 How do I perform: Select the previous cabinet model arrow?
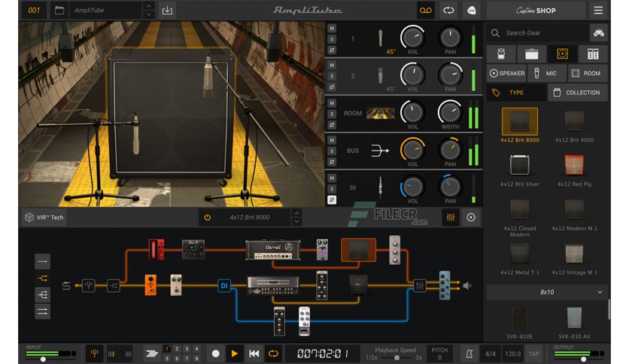pyautogui.click(x=296, y=213)
